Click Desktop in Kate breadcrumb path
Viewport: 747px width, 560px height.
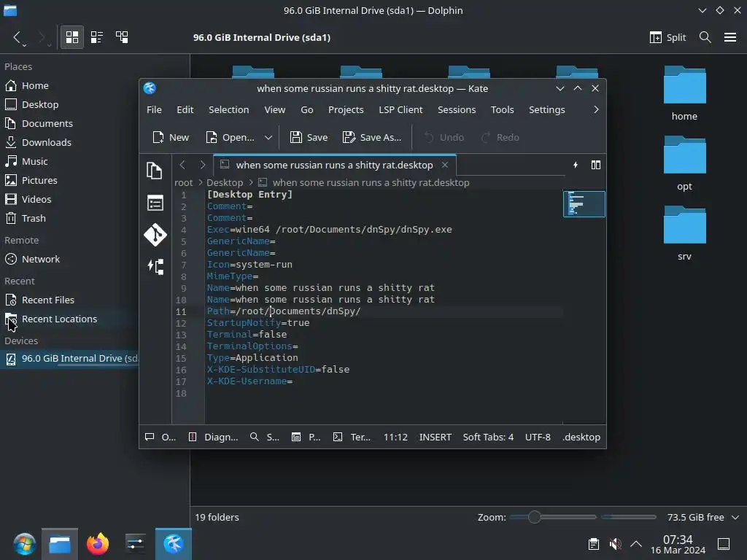coord(225,183)
